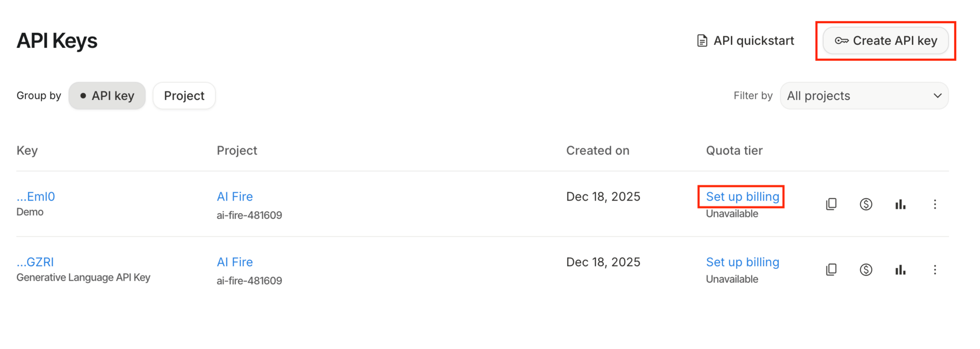980x349 pixels.
Task: Open billing icon for ...GZRI key
Action: 866,269
